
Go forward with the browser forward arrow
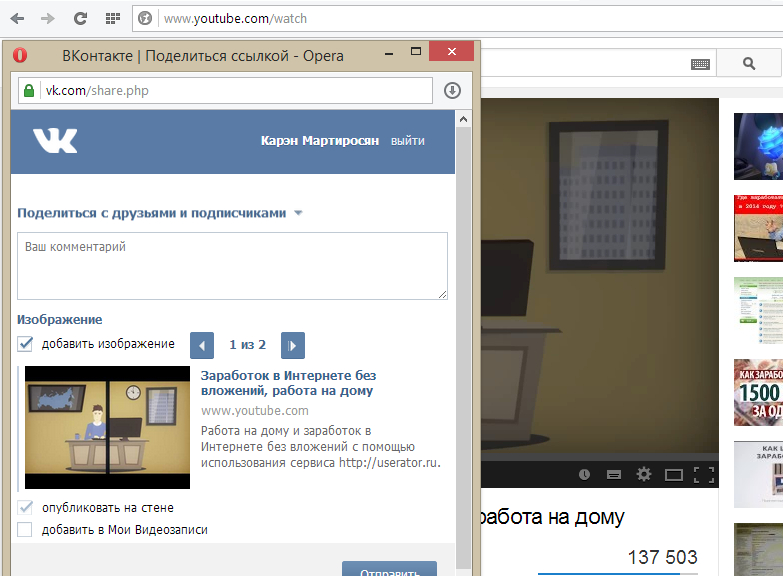point(48,18)
